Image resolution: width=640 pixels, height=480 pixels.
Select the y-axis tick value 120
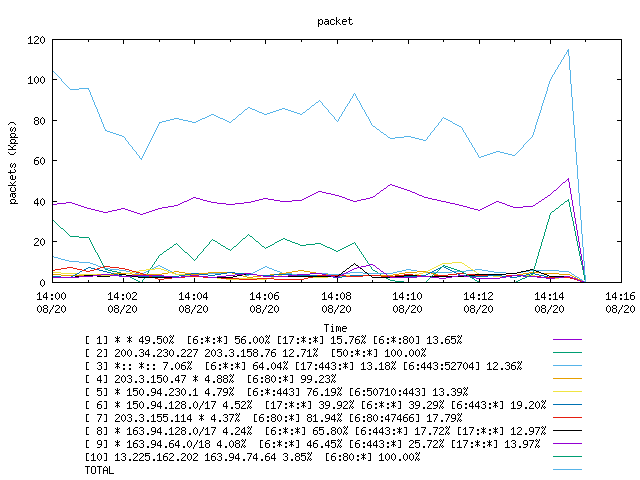tap(36, 40)
